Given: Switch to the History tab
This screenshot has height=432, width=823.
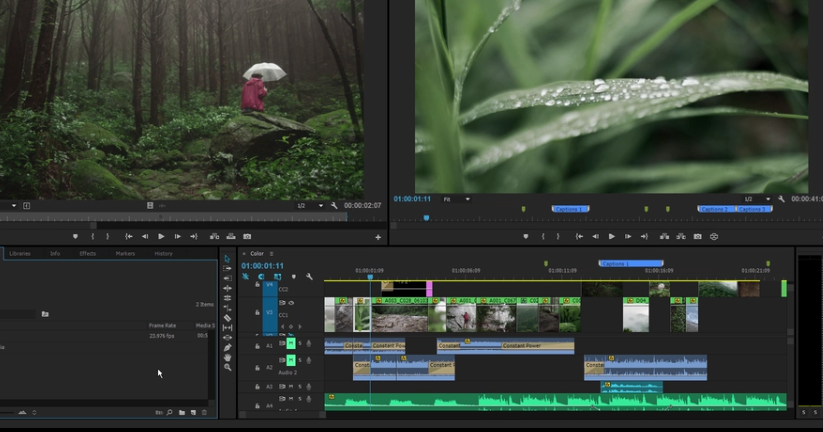Looking at the screenshot, I should pyautogui.click(x=163, y=254).
